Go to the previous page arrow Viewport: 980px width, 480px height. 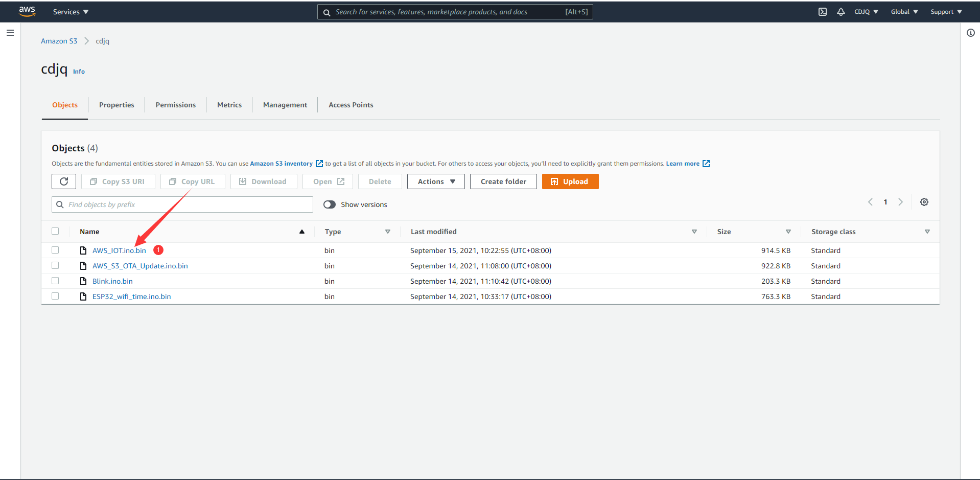[x=870, y=202]
